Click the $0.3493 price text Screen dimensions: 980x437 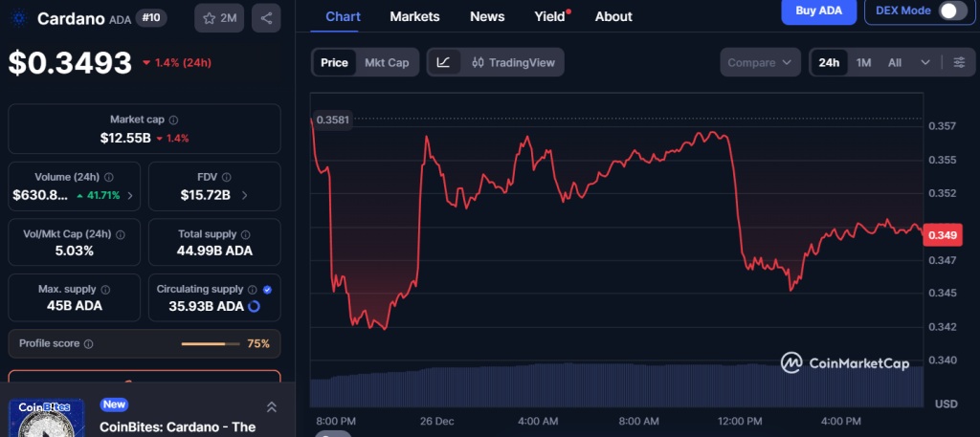tap(70, 63)
